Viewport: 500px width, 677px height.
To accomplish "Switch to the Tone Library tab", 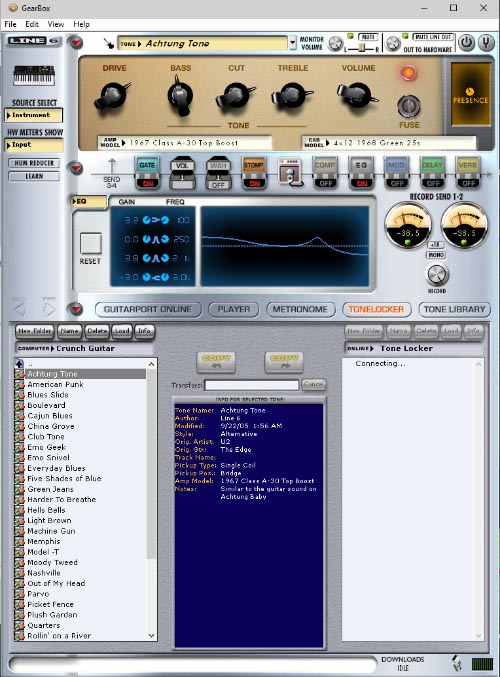I will pos(454,310).
